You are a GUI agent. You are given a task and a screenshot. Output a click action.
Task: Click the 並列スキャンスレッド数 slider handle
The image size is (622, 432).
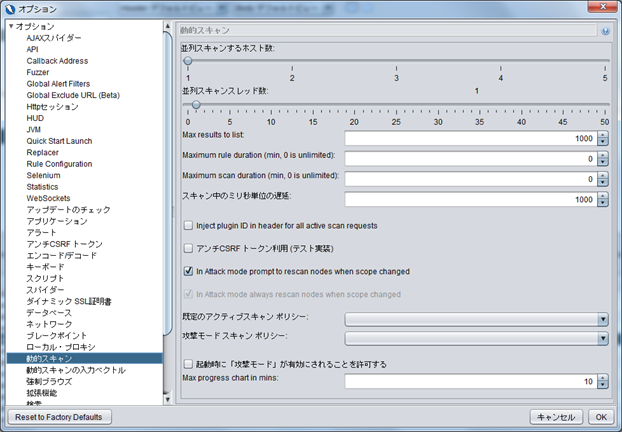[196, 105]
